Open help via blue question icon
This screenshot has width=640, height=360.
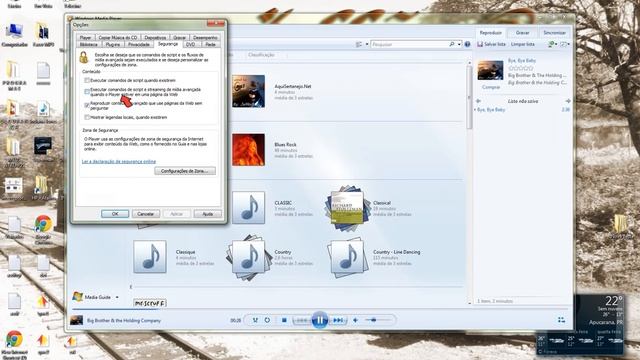pyautogui.click(x=467, y=44)
